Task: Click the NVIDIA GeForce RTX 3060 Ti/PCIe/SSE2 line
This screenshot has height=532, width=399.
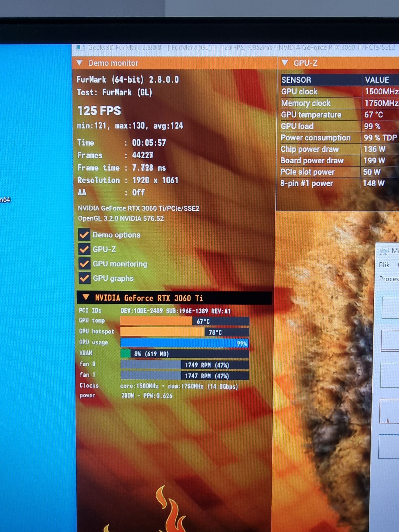Action: pos(139,208)
